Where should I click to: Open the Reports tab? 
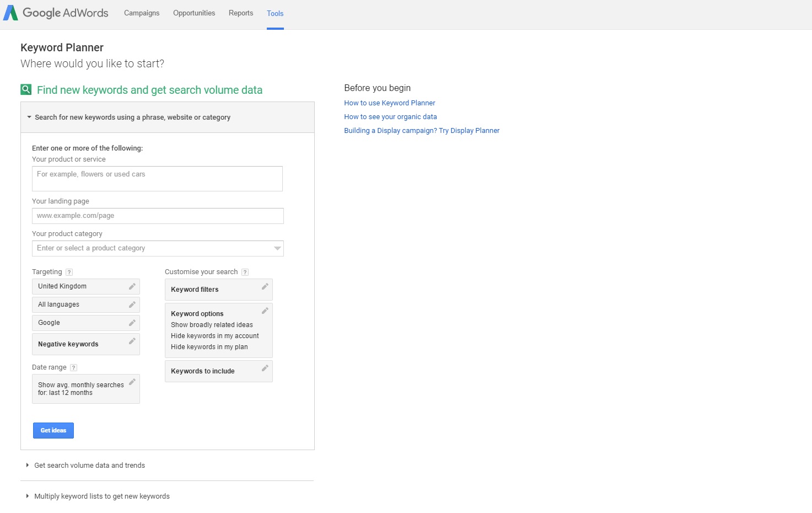click(241, 13)
